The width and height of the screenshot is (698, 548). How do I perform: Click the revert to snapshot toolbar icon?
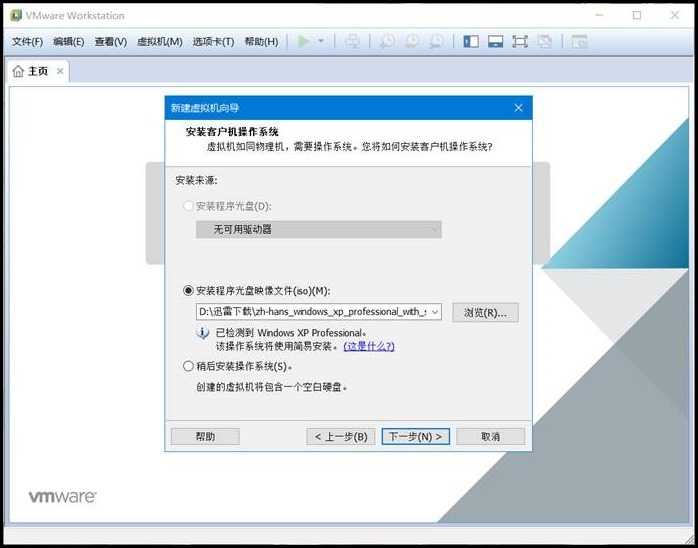pyautogui.click(x=411, y=41)
